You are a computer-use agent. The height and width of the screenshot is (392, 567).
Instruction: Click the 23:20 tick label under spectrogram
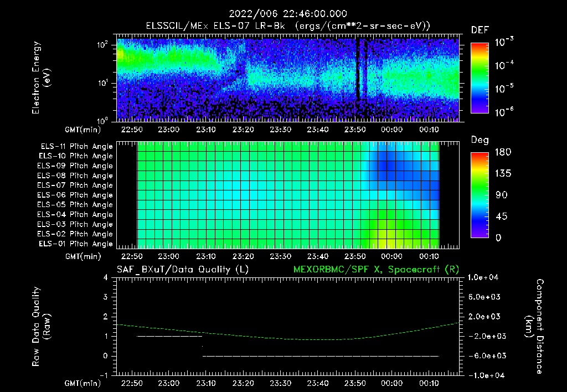coord(243,130)
